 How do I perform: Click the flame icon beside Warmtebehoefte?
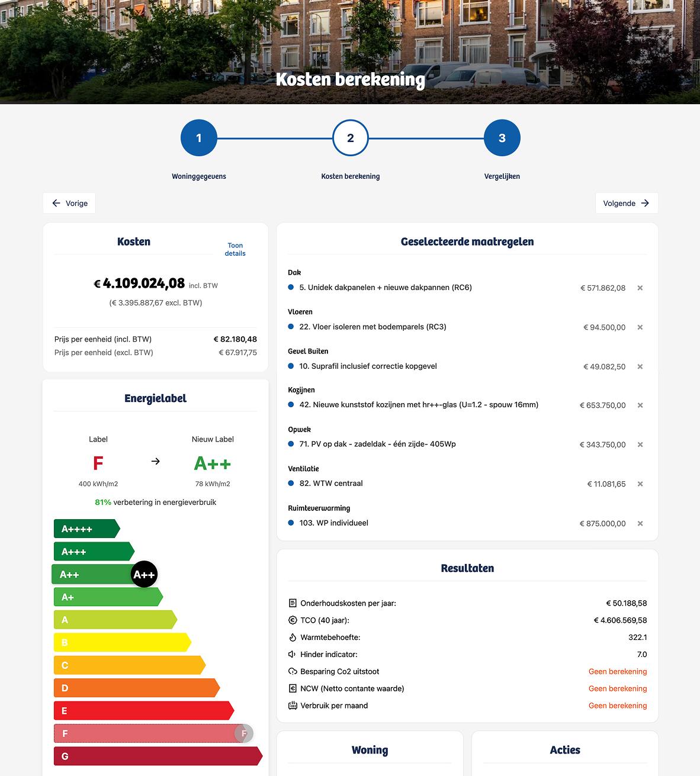(291, 637)
